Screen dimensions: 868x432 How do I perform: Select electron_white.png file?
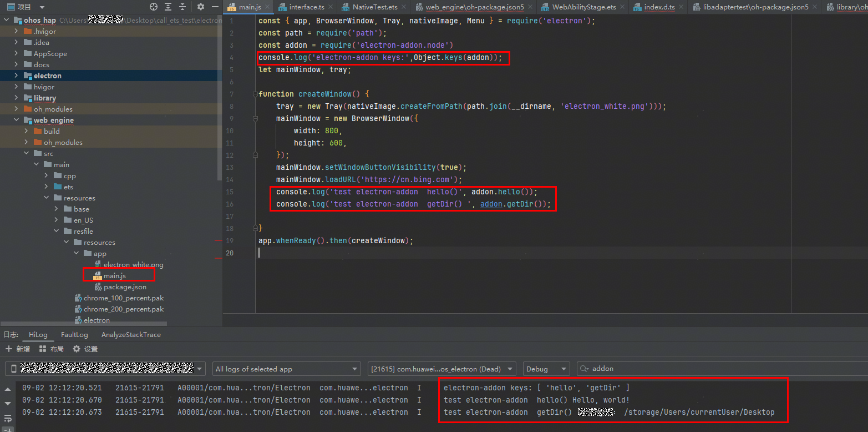pos(133,264)
